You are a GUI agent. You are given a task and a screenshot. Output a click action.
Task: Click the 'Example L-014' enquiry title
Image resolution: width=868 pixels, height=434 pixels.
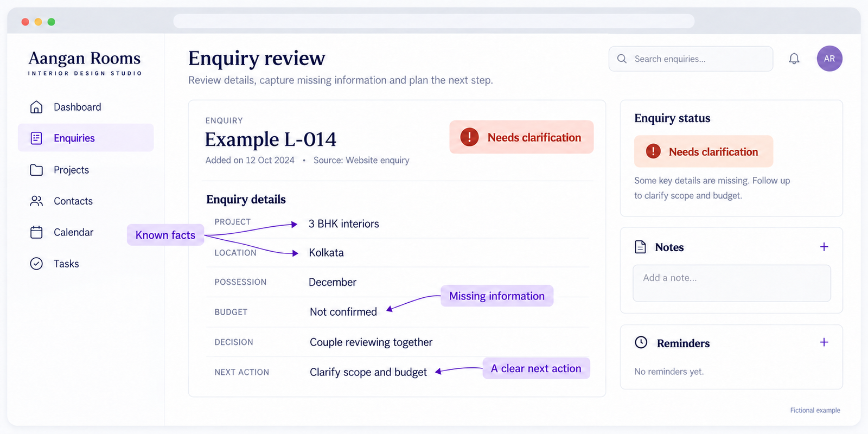tap(271, 139)
